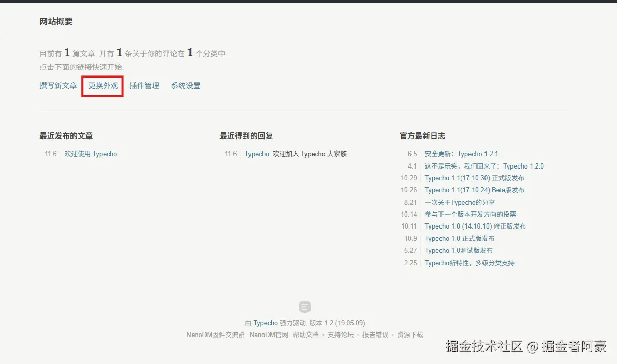617x364 pixels.
Task: Open the Typecho link in footer credits
Action: (265, 323)
